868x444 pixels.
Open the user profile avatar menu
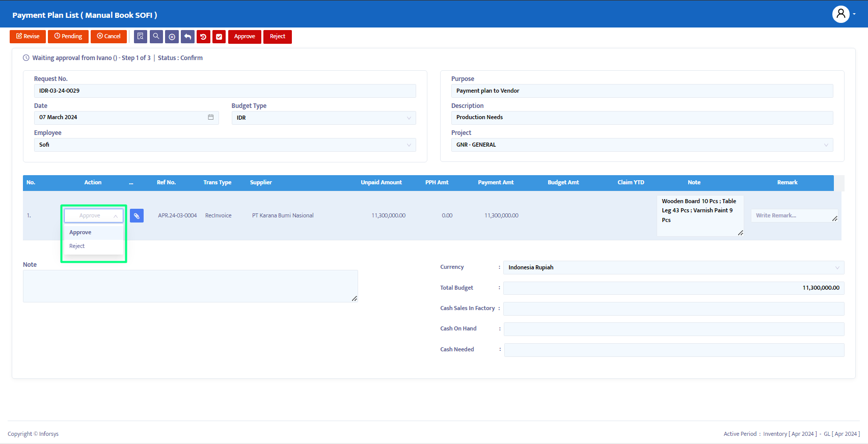[841, 14]
